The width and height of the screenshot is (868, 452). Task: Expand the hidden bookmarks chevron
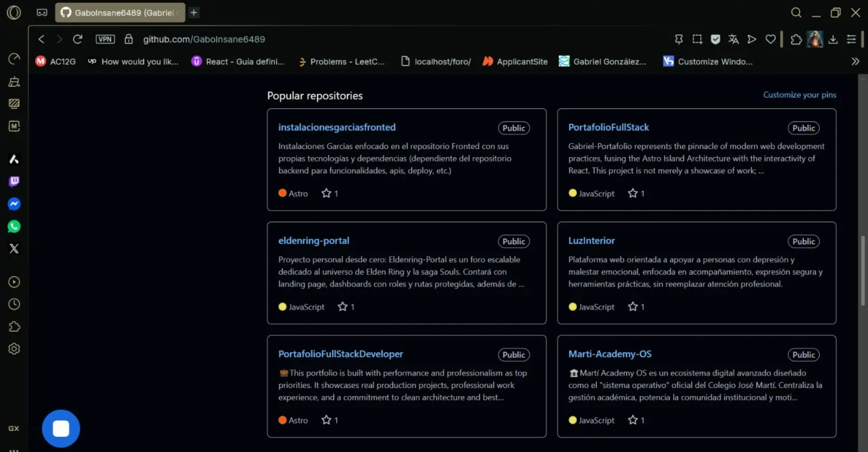856,61
